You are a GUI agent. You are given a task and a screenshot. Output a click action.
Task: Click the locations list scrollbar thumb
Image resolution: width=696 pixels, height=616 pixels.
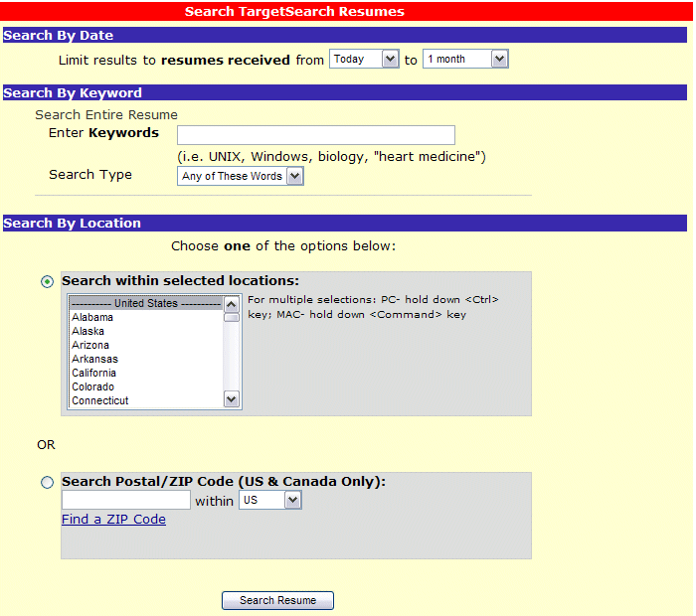click(232, 318)
